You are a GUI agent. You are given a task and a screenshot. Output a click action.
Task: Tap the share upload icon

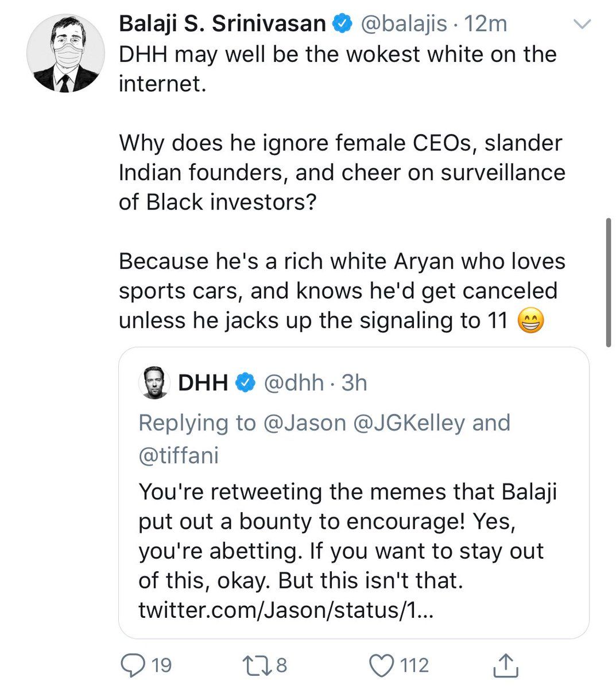(x=506, y=665)
